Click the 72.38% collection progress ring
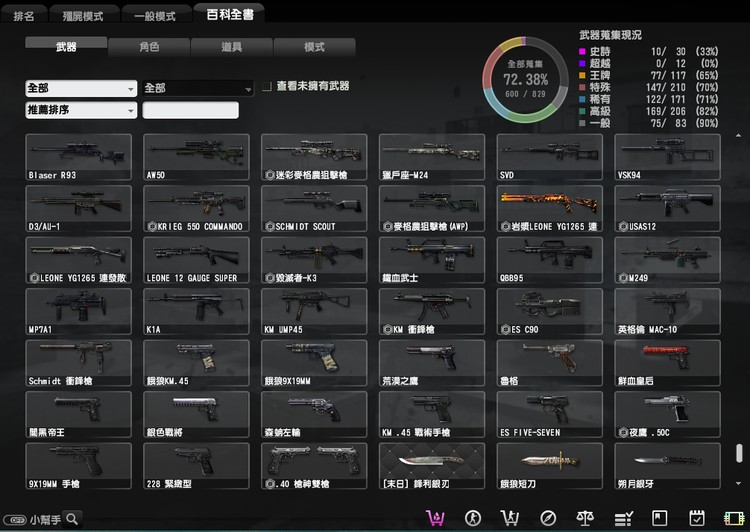Viewport: 750px width, 532px height. [x=525, y=79]
